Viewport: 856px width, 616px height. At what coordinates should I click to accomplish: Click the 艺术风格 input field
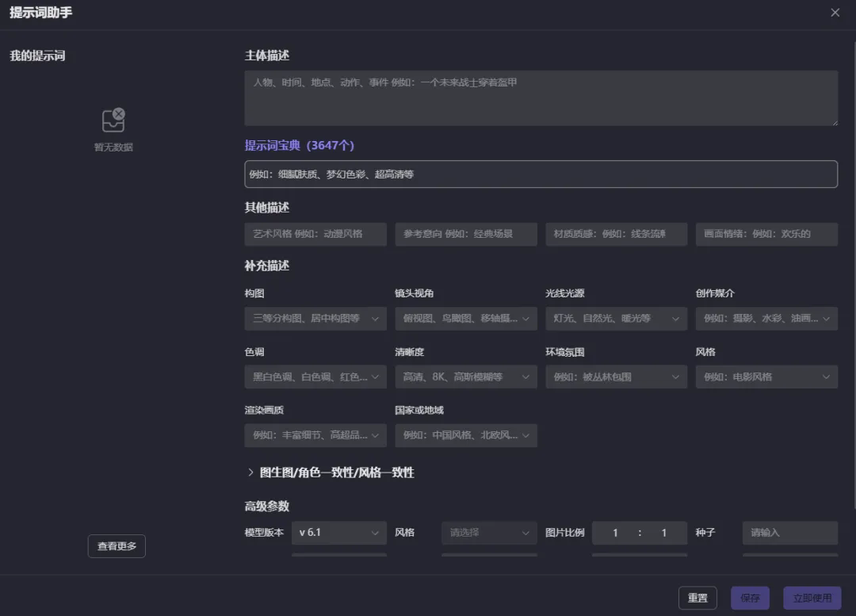315,235
